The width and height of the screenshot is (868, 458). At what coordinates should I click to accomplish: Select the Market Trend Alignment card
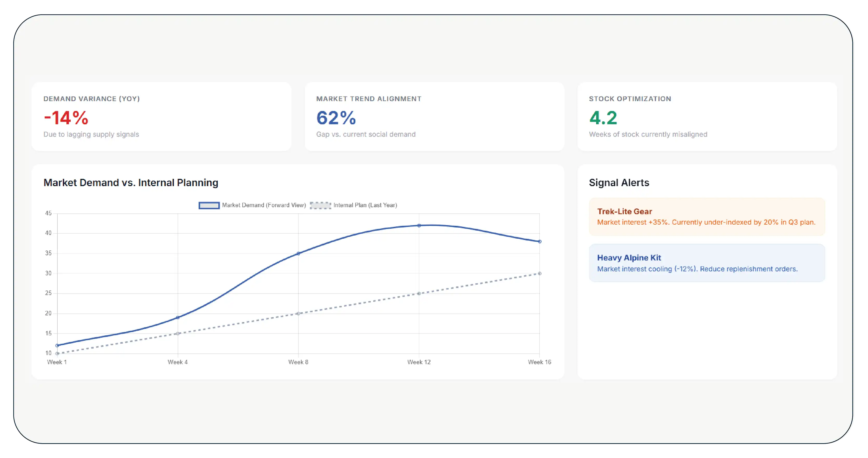(434, 117)
